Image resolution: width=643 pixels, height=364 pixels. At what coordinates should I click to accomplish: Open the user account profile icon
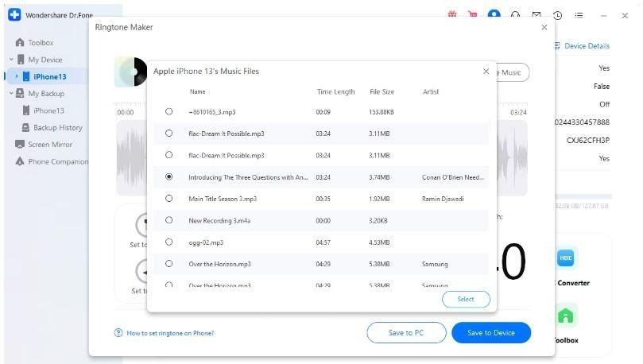[x=494, y=15]
